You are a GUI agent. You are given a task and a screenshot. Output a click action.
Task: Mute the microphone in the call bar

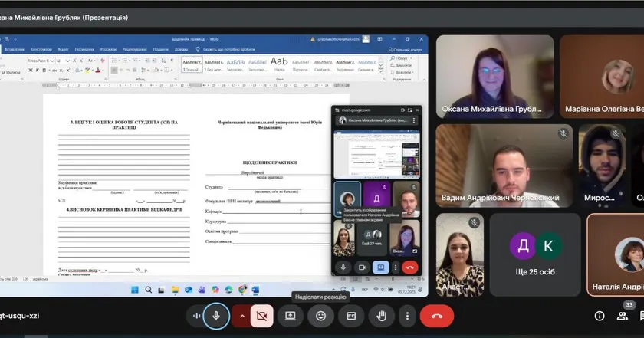pos(217,315)
